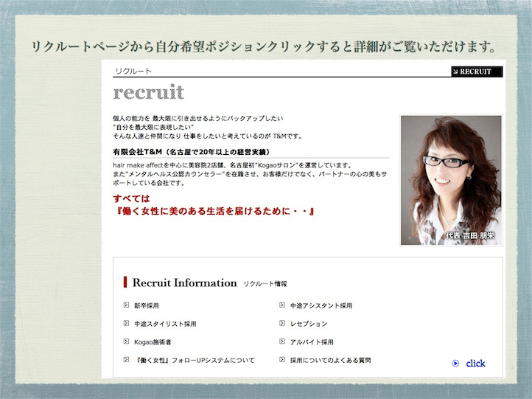
Task: Open 採用についてのよくある質問 FAQ link
Action: click(330, 361)
